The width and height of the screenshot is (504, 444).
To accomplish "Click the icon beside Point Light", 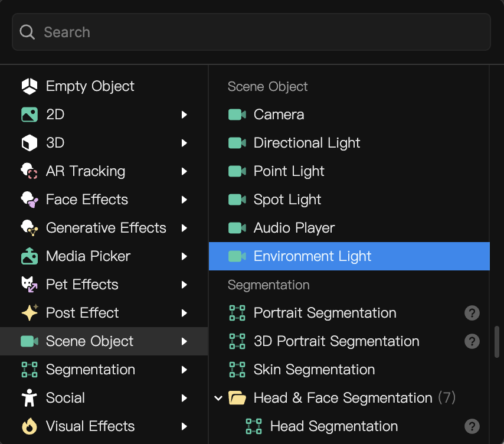I will (237, 171).
